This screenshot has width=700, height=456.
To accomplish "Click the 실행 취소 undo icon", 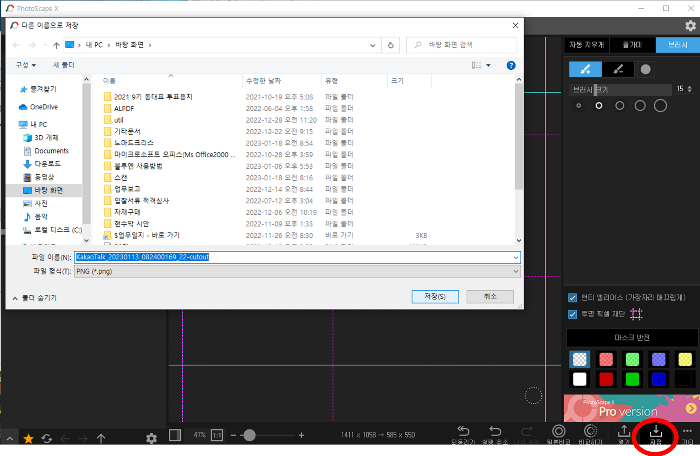I will click(495, 435).
